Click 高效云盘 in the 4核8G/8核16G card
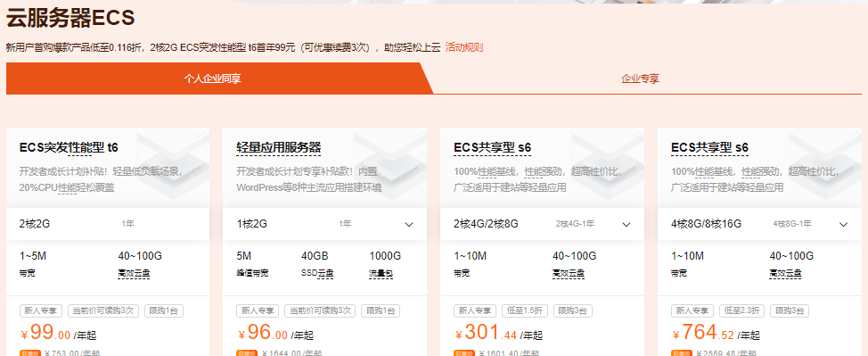This screenshot has height=356, width=868. pos(785,273)
